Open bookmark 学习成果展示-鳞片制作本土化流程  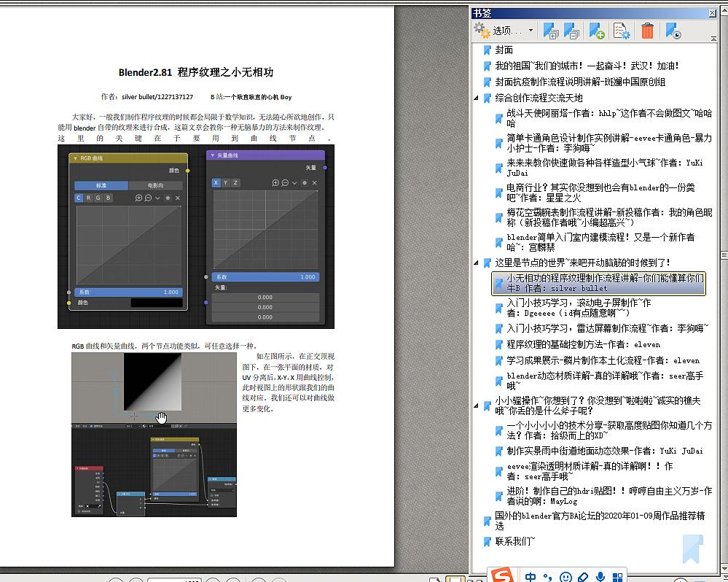point(603,360)
